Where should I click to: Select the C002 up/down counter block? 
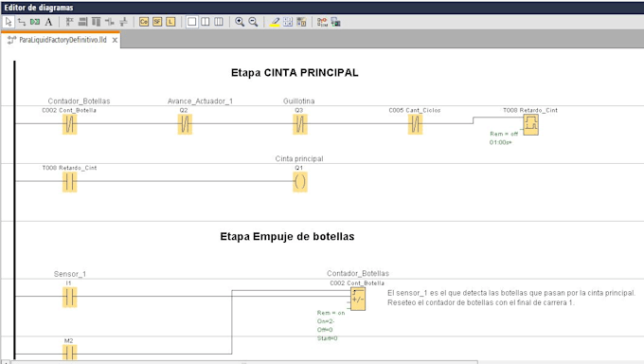(358, 299)
